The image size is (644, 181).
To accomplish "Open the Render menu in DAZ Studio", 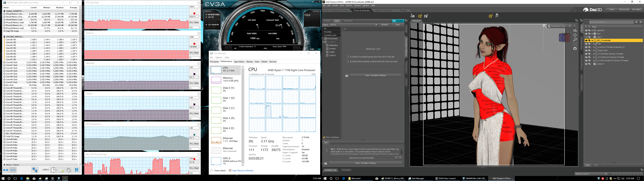I will pos(349,6).
